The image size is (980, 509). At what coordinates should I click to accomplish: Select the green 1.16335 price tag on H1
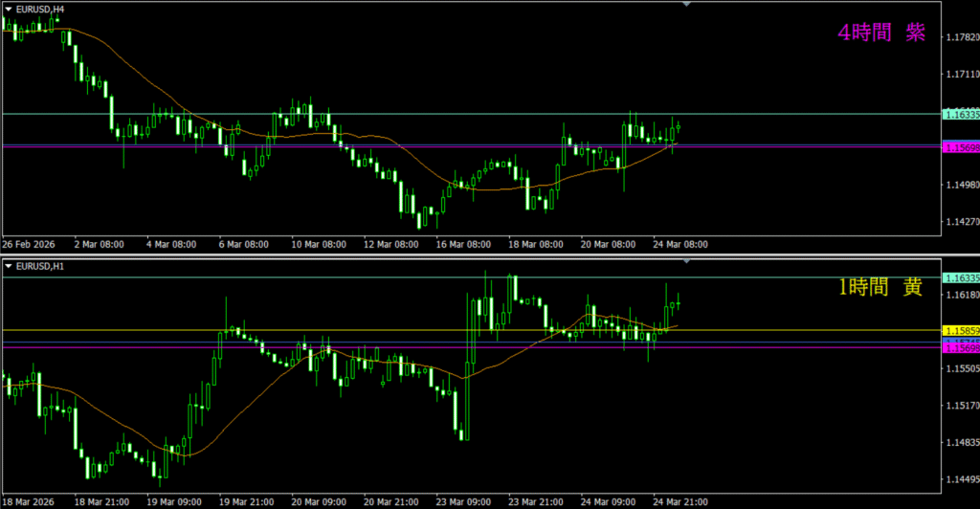click(x=961, y=278)
